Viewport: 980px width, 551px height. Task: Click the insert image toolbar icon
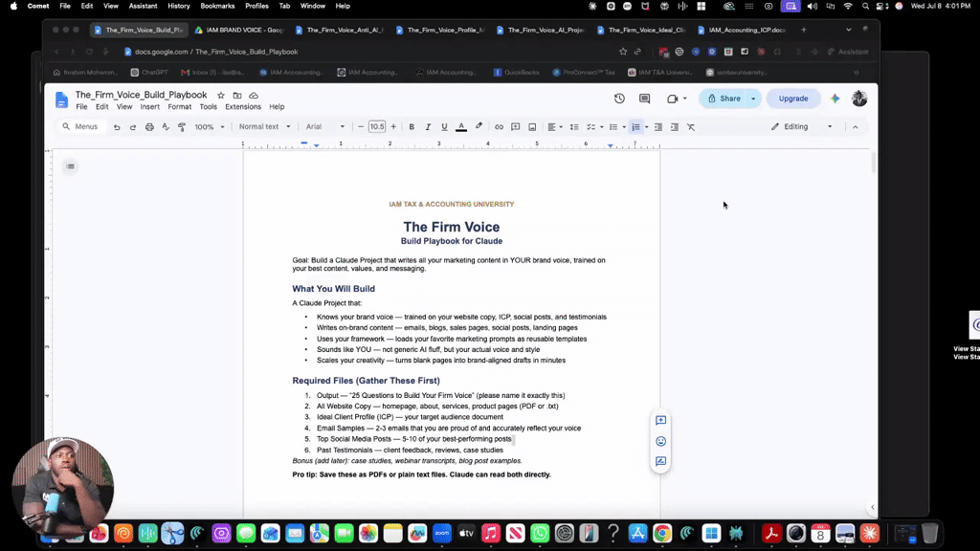point(532,127)
